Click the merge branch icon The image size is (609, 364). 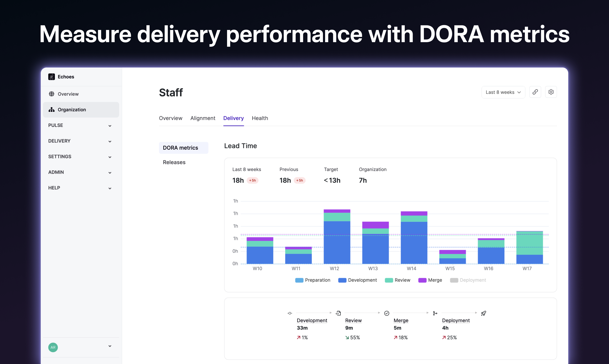[435, 313]
